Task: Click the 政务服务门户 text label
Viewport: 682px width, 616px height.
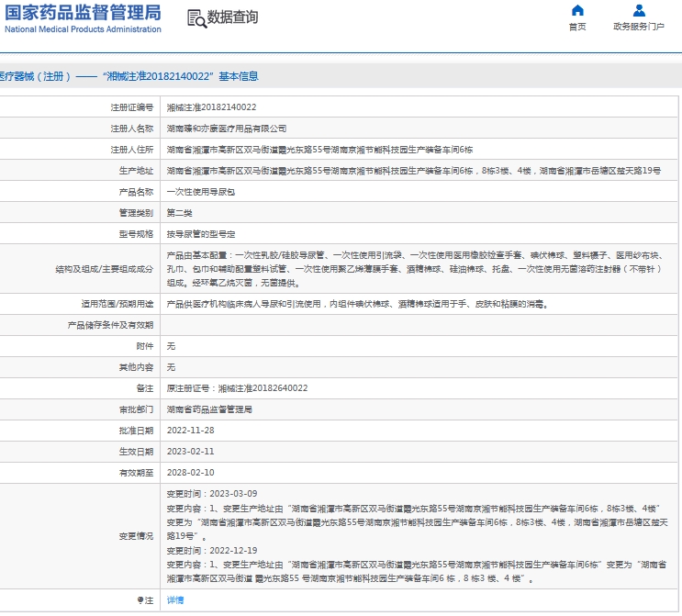Action: [x=639, y=27]
